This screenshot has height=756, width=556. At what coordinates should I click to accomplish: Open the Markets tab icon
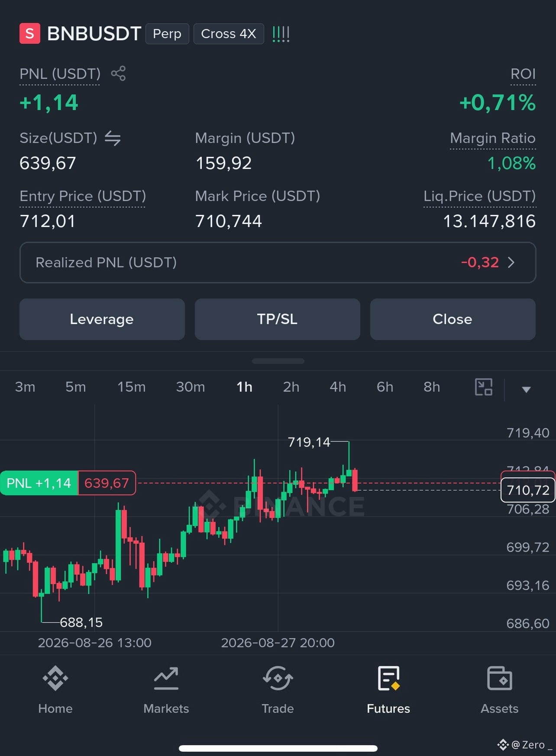point(166,678)
